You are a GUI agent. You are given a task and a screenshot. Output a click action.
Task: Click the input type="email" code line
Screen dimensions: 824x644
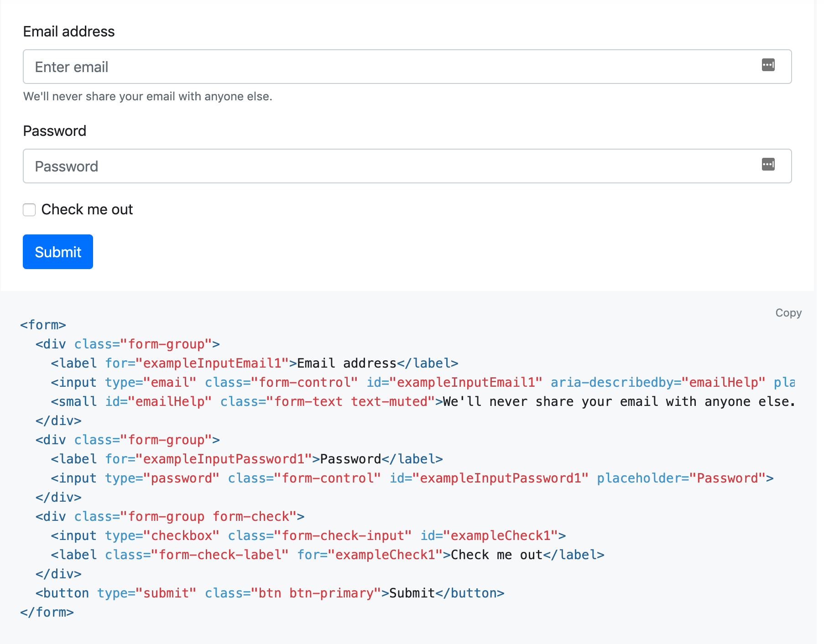(423, 382)
